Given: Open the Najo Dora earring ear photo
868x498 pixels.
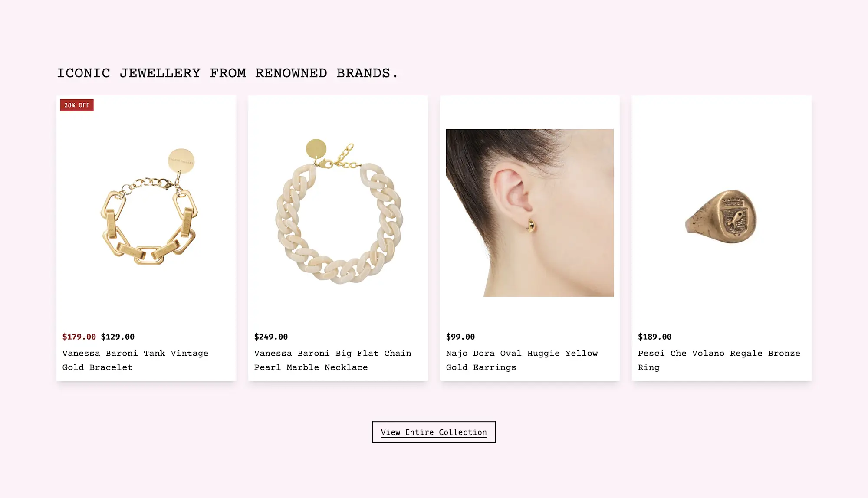Looking at the screenshot, I should [530, 213].
